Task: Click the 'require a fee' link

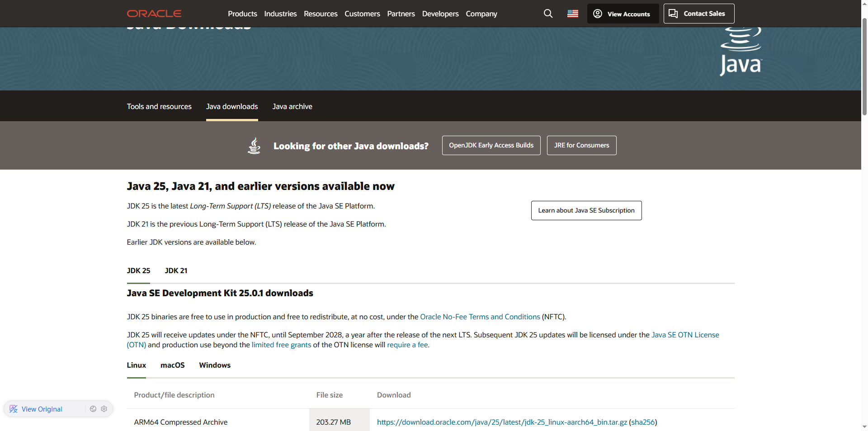Action: click(407, 345)
